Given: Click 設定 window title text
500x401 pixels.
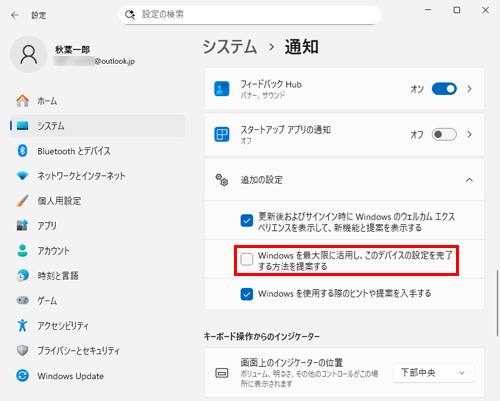Looking at the screenshot, I should click(39, 15).
